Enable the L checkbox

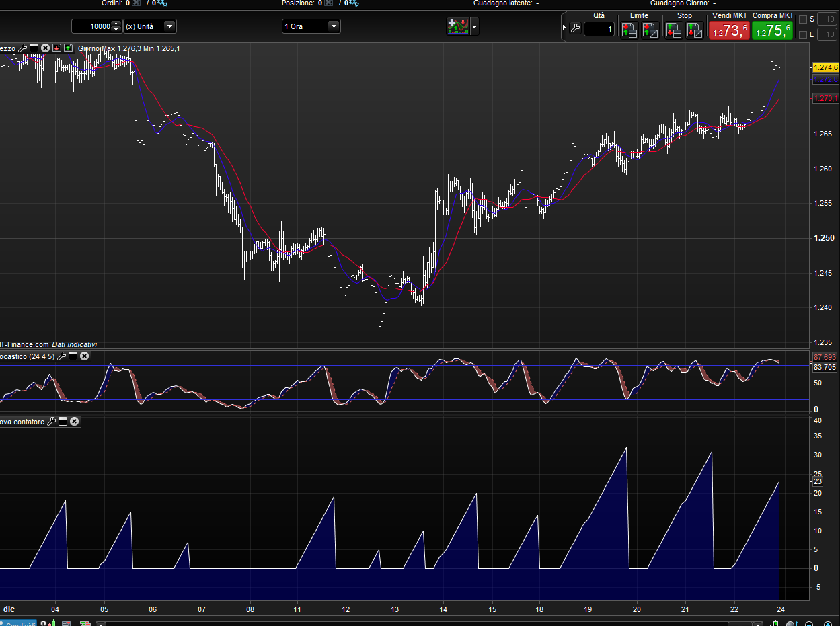802,34
